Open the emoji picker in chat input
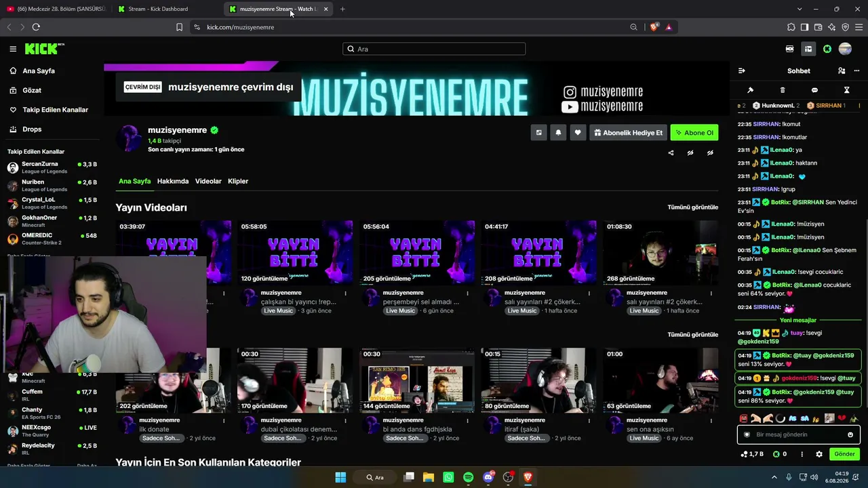Image resolution: width=868 pixels, height=488 pixels. [850, 434]
